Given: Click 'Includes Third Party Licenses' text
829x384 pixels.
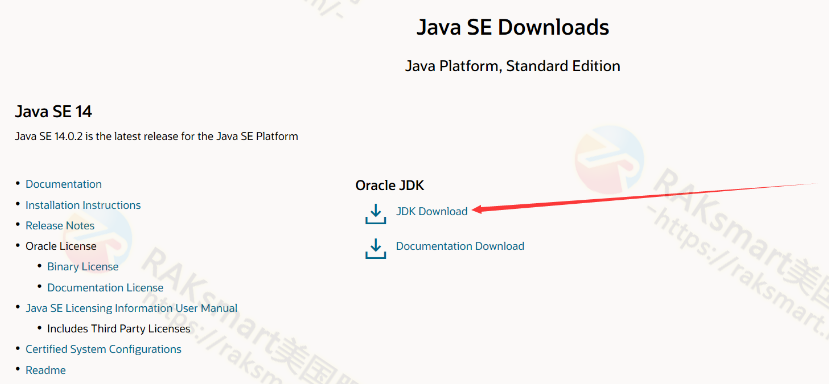Looking at the screenshot, I should pyautogui.click(x=118, y=328).
